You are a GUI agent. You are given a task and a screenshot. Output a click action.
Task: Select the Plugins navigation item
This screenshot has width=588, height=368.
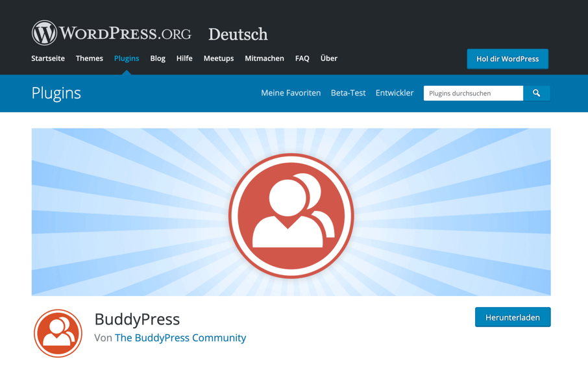(127, 58)
